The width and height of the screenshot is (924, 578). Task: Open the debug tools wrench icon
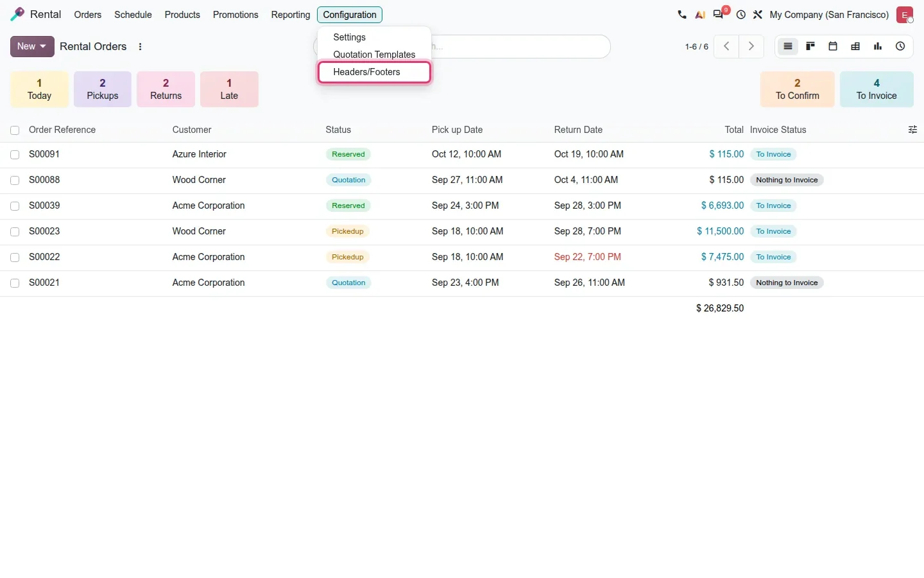coord(758,15)
